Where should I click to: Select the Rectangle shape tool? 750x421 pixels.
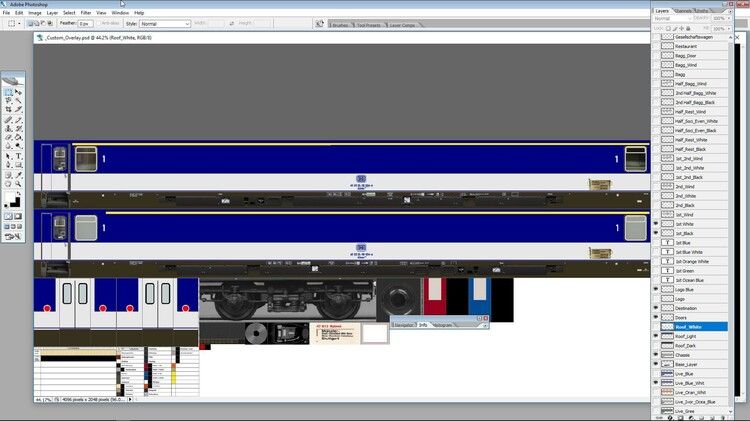point(18,165)
